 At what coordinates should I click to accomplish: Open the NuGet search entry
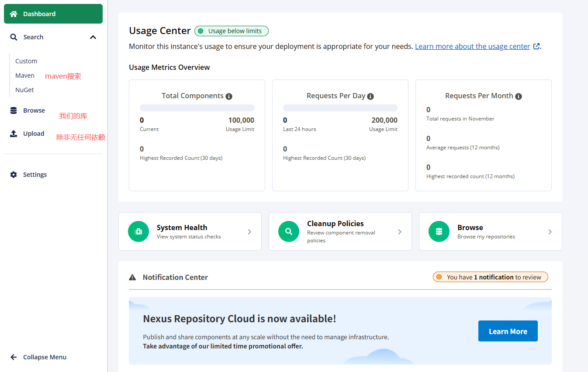pyautogui.click(x=24, y=90)
